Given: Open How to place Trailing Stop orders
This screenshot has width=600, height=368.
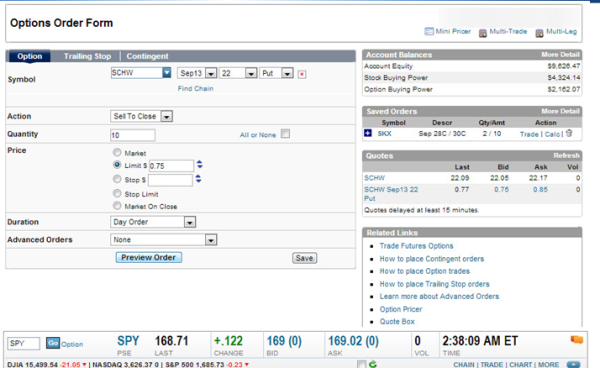Looking at the screenshot, I should click(434, 284).
